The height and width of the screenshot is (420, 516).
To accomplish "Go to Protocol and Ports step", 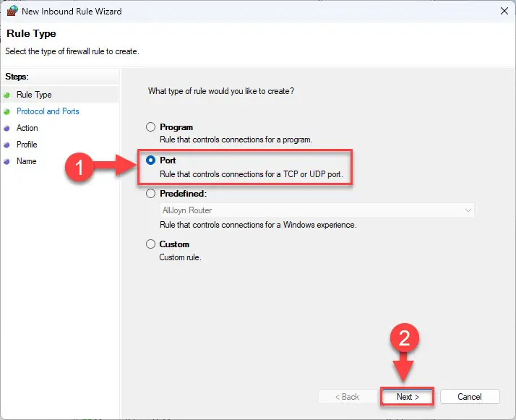I will [x=48, y=111].
